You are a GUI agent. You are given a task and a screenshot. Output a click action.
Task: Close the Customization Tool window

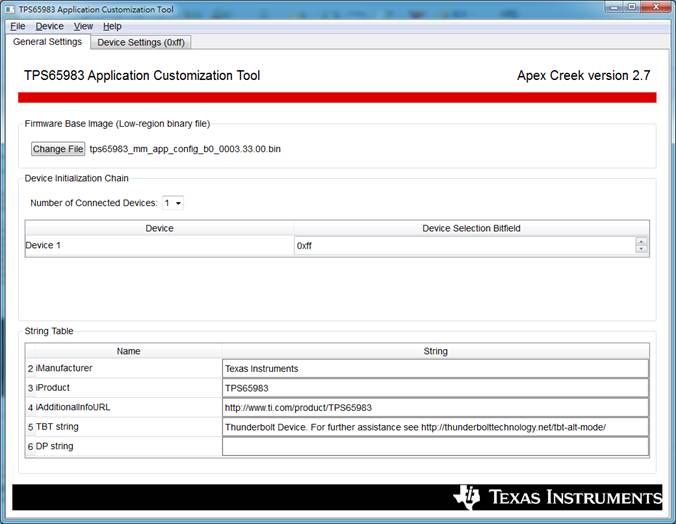coord(656,6)
